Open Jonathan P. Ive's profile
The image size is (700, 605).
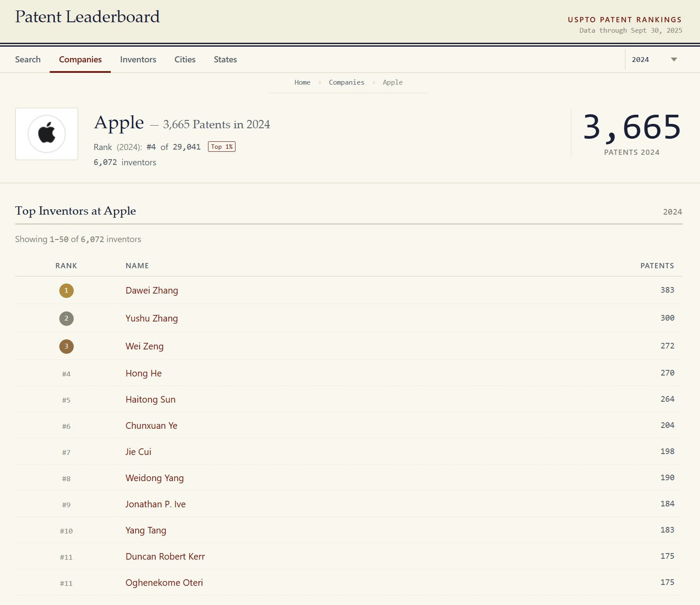156,504
